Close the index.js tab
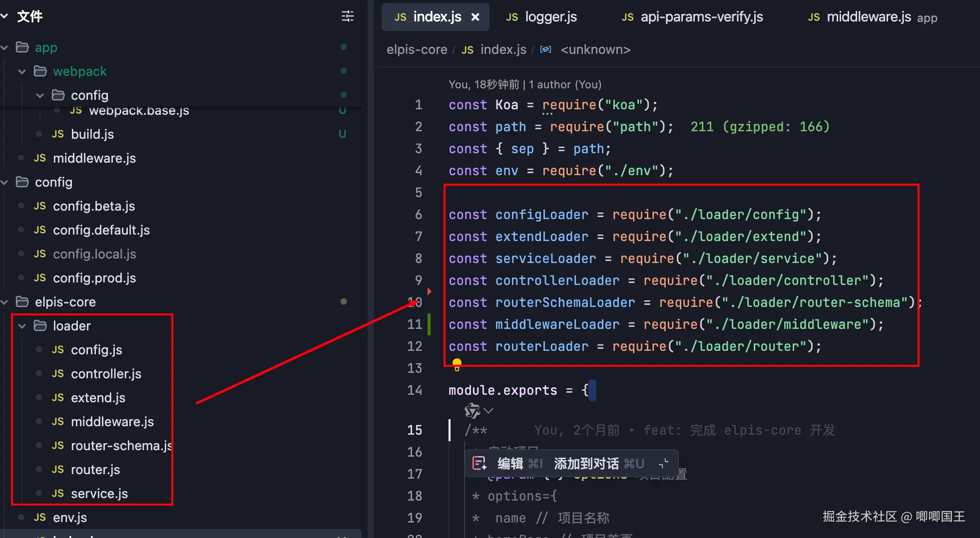Image resolution: width=980 pixels, height=538 pixels. point(476,17)
